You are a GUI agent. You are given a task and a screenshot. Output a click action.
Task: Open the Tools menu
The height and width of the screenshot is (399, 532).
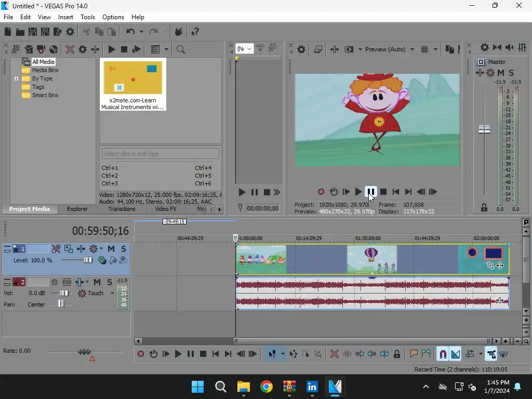[x=88, y=17]
